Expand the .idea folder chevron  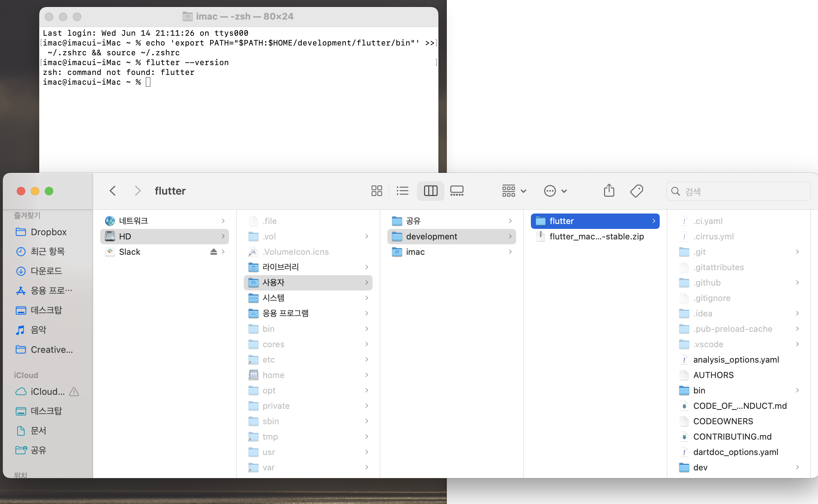pyautogui.click(x=797, y=313)
